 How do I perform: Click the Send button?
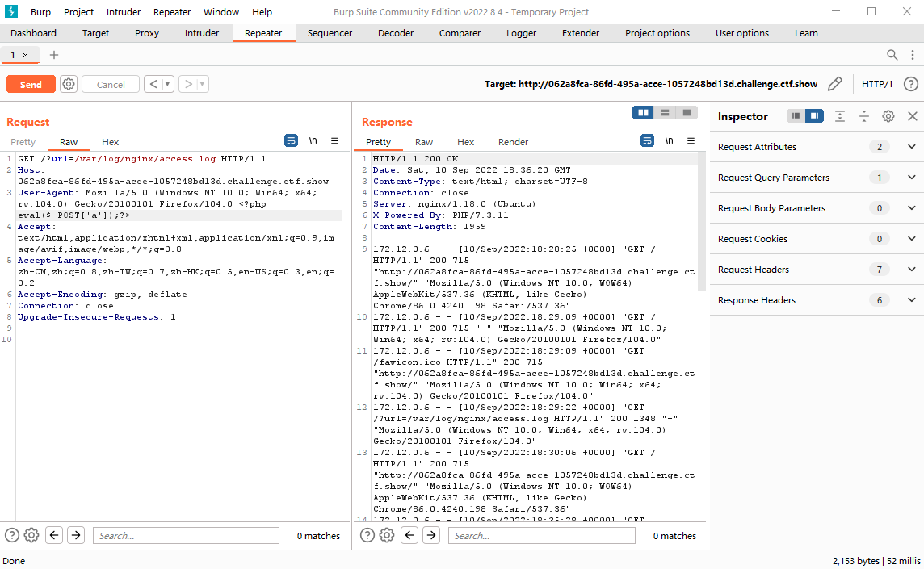point(31,84)
